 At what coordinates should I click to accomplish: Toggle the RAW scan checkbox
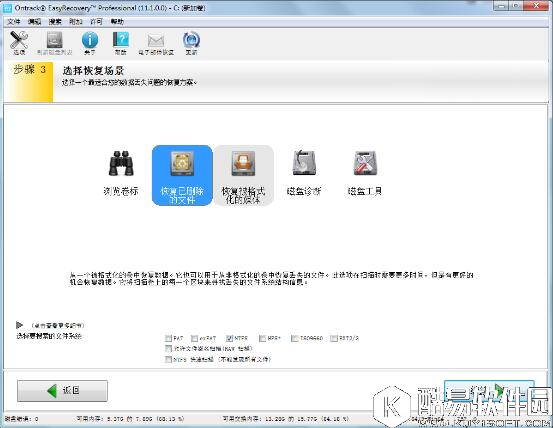coord(168,349)
